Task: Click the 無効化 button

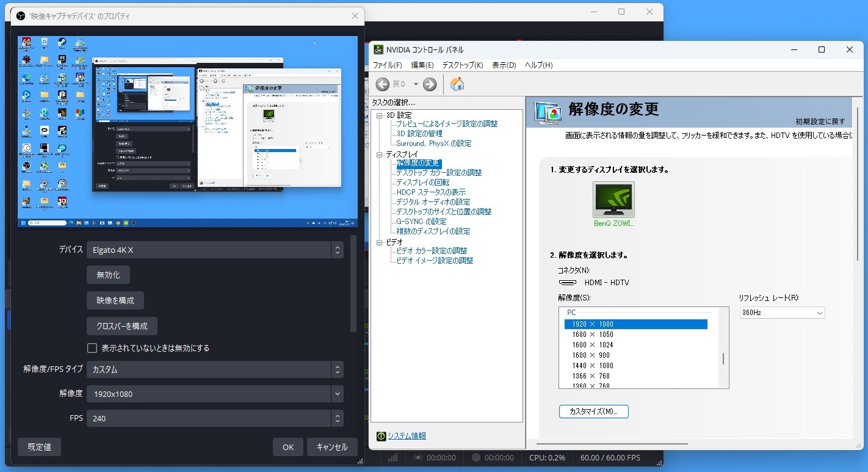Action: click(x=108, y=275)
